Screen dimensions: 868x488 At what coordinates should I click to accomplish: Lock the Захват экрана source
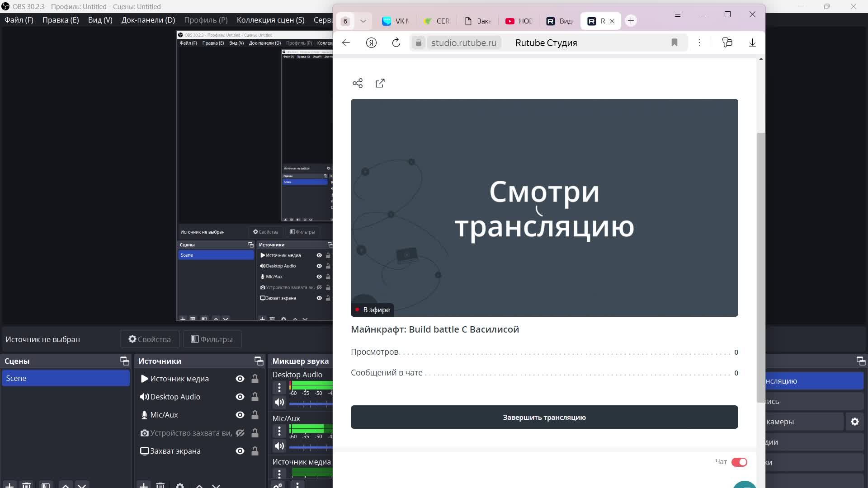tap(255, 451)
